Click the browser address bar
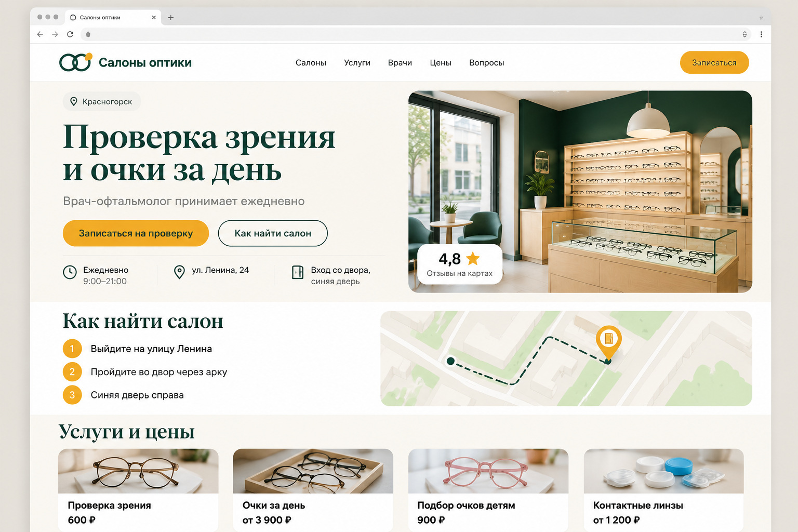The image size is (798, 532). [x=416, y=34]
